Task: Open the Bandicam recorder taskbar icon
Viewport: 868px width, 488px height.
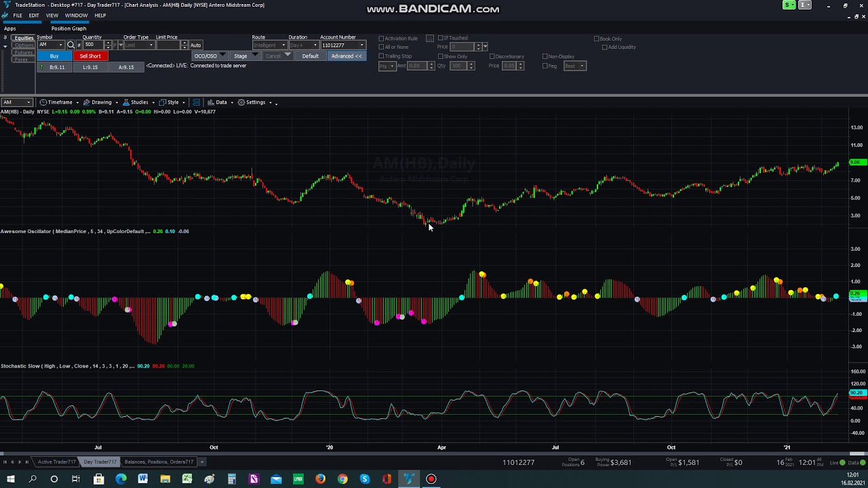Action: [431, 479]
